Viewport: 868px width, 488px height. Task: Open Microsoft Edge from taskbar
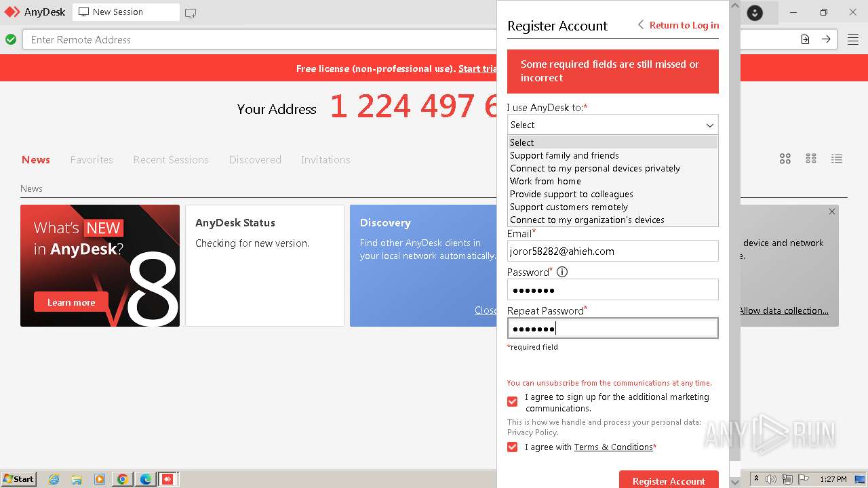coord(146,479)
